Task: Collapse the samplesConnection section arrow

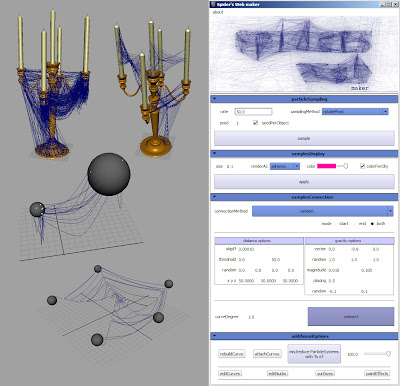Action: click(214, 197)
